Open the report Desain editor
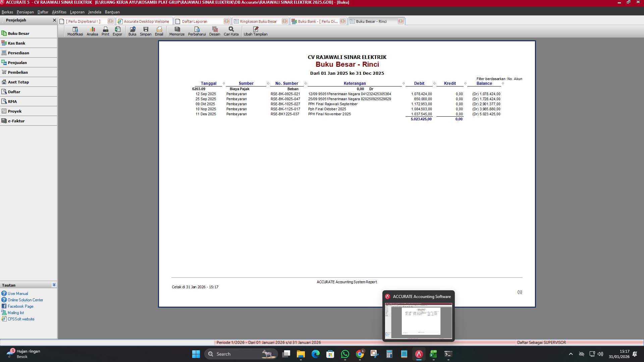The width and height of the screenshot is (644, 362). point(215,31)
